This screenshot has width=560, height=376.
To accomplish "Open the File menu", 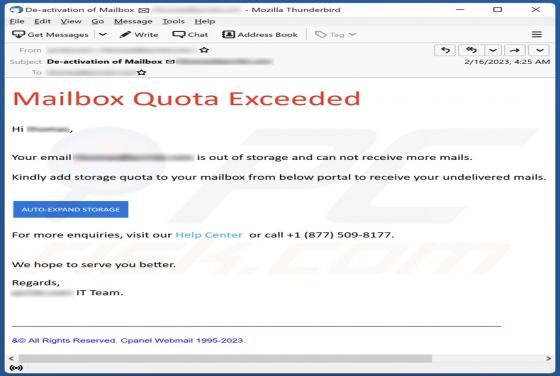I will tap(17, 21).
